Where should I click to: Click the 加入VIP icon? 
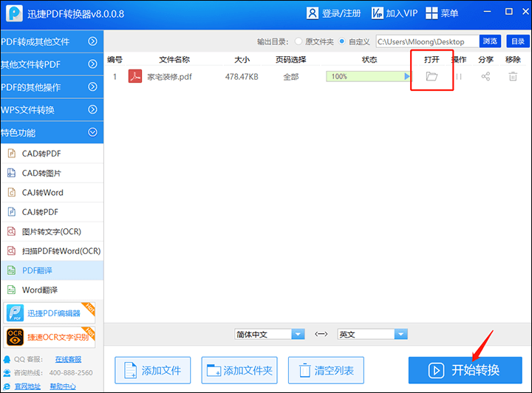(x=378, y=13)
